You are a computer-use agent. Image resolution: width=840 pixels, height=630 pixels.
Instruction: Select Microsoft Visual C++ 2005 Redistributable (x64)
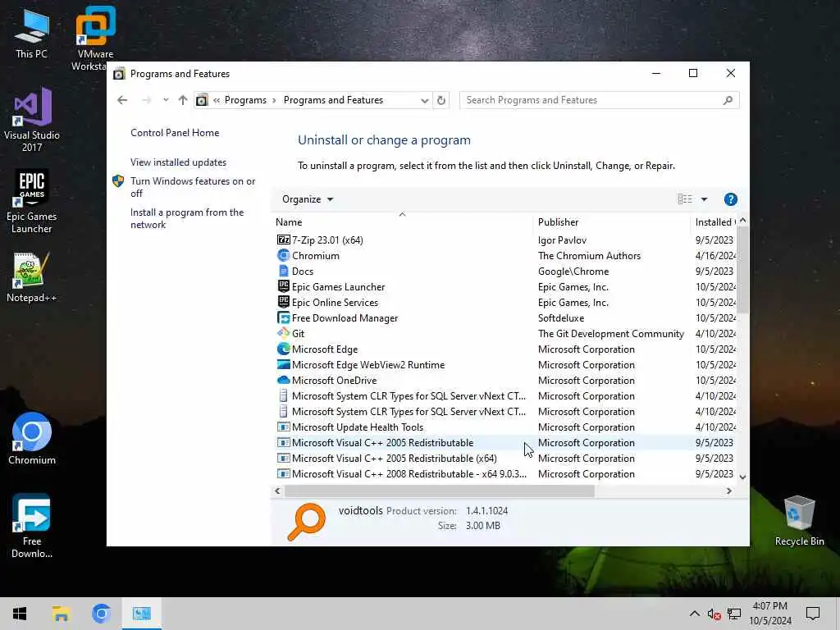pyautogui.click(x=504, y=459)
